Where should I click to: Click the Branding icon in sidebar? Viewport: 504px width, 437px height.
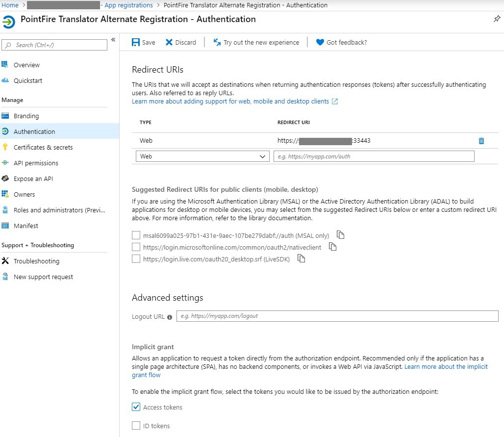coord(5,115)
